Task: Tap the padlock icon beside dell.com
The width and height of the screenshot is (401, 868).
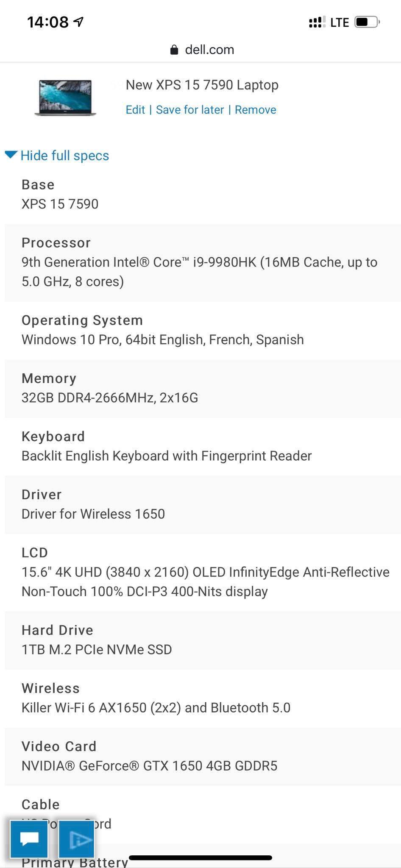Action: (x=174, y=50)
